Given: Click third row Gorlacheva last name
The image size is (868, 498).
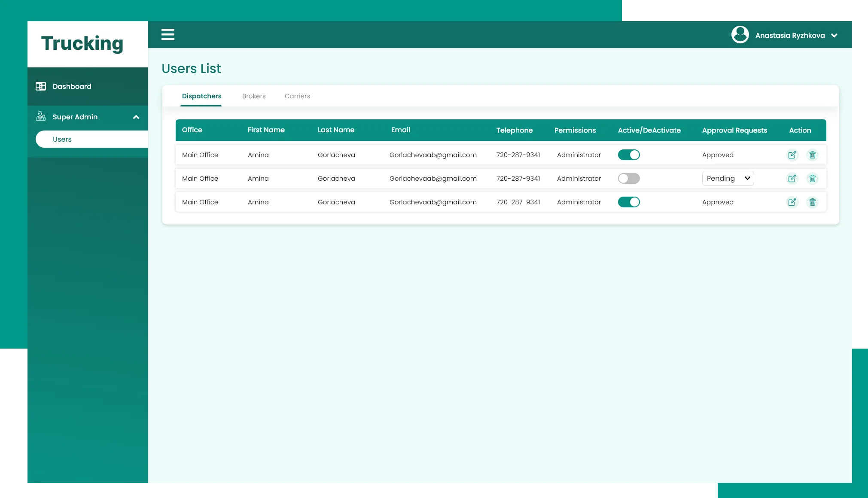Looking at the screenshot, I should 336,202.
